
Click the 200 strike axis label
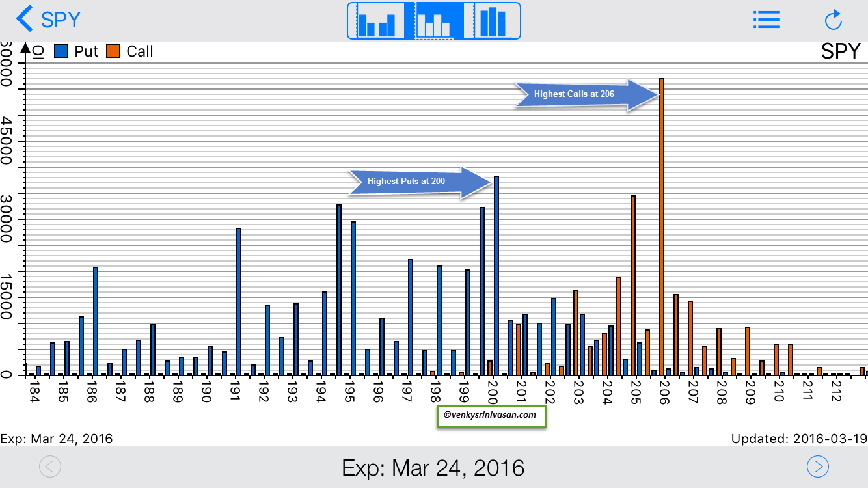coord(493,391)
